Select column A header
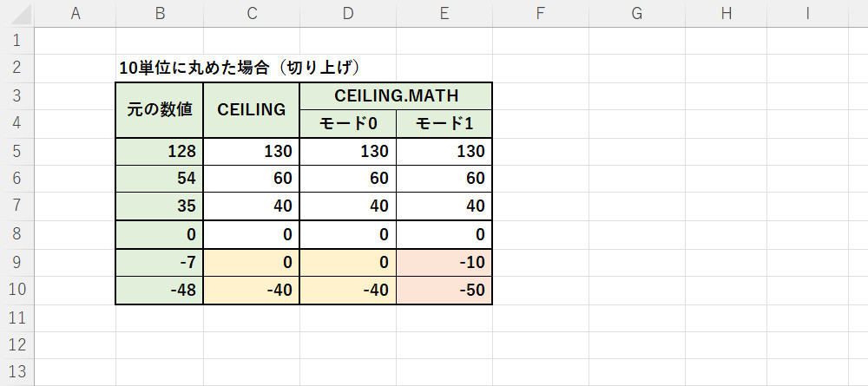868x386 pixels. (76, 13)
